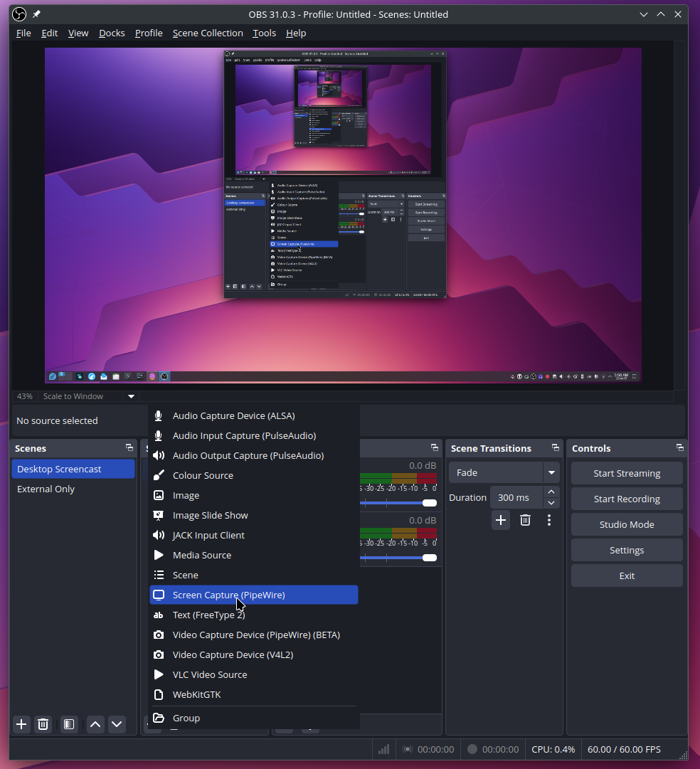Click inside the OBS preview canvas
This screenshot has width=700, height=769.
(x=343, y=215)
